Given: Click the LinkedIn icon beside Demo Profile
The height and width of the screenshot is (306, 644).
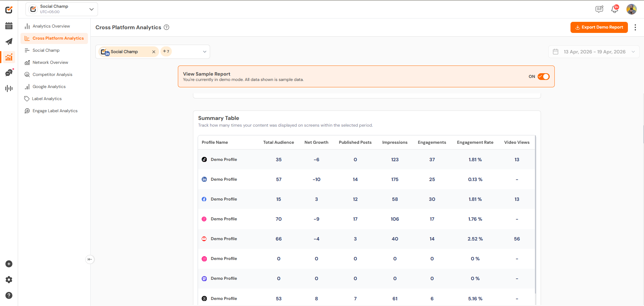Looking at the screenshot, I should (x=204, y=179).
